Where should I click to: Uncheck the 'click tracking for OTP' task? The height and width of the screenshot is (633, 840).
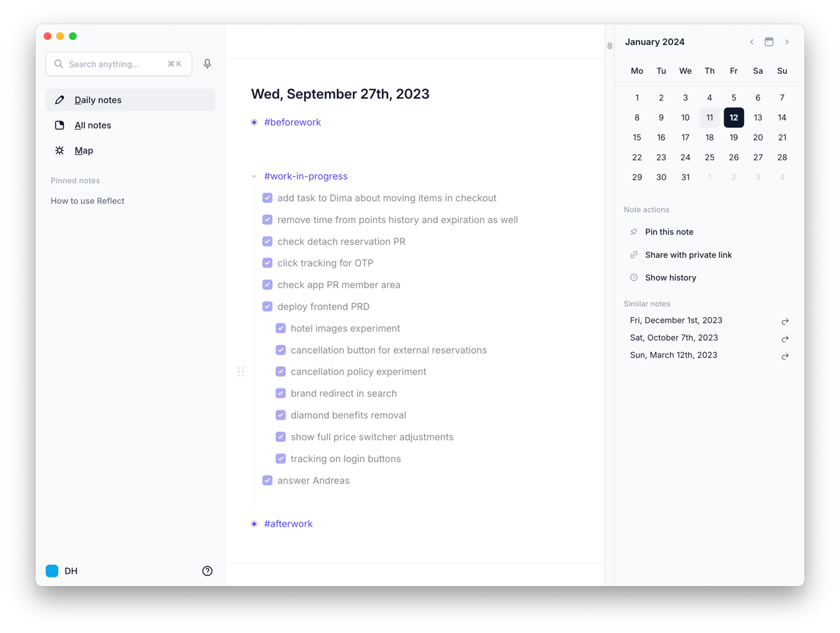(267, 263)
